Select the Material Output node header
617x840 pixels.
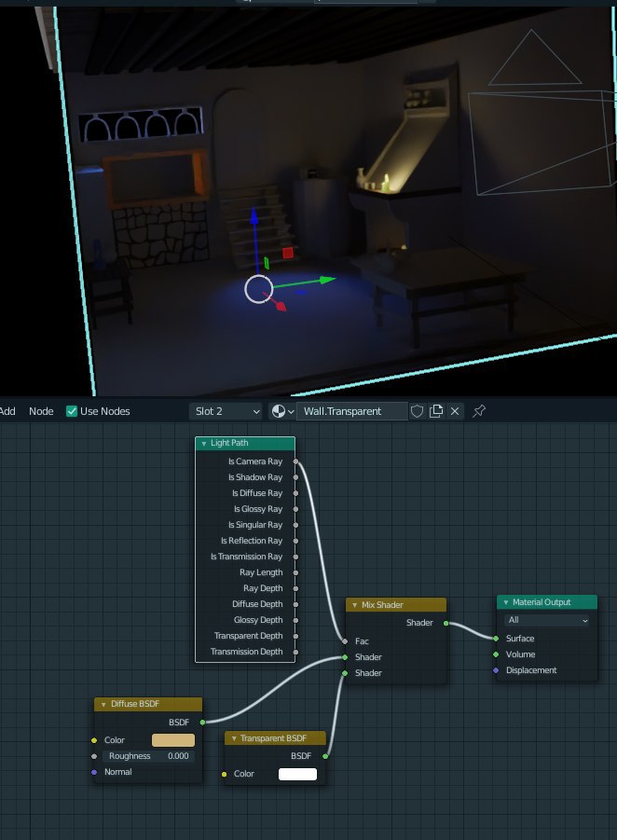(x=547, y=602)
